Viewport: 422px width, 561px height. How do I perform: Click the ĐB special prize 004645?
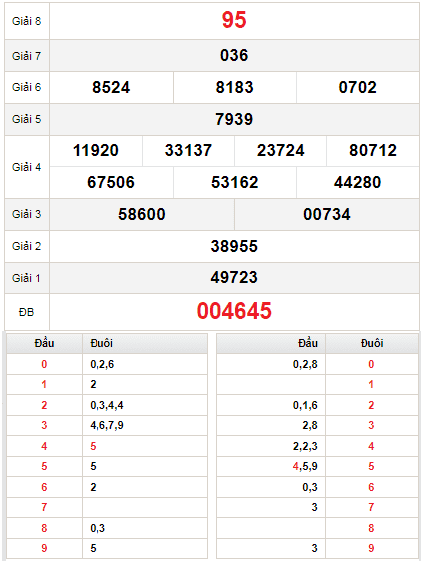(x=234, y=311)
